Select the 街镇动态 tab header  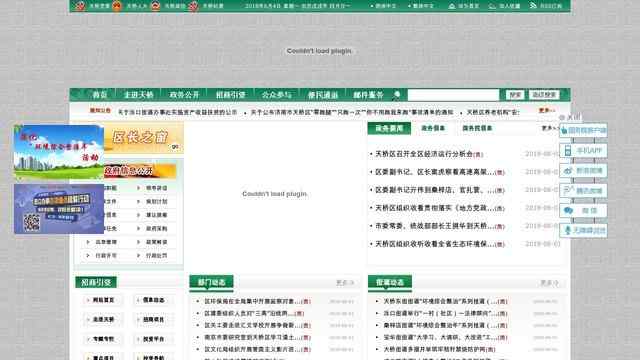[x=390, y=282]
